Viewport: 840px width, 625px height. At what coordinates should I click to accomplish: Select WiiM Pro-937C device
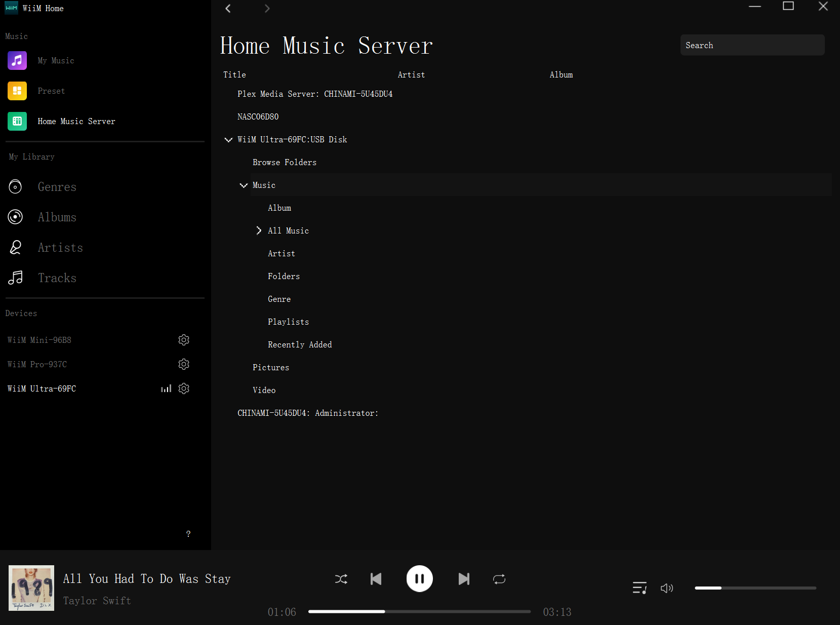pyautogui.click(x=37, y=364)
